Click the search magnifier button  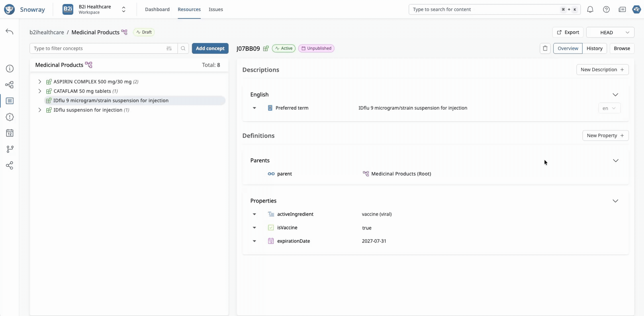coord(183,48)
